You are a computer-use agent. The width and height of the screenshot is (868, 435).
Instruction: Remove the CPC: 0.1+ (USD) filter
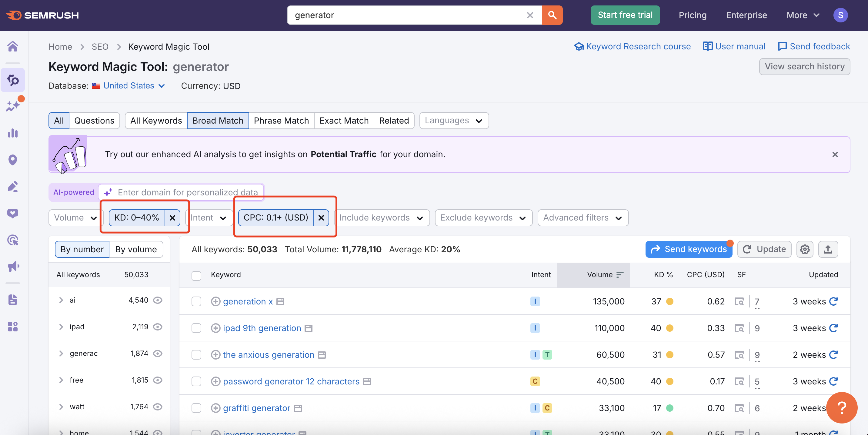[x=321, y=218]
